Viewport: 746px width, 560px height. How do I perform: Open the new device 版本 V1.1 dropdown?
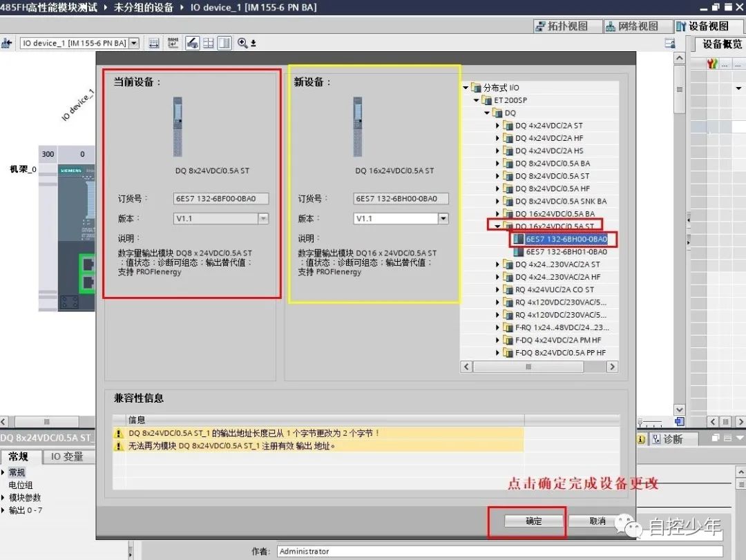pyautogui.click(x=443, y=218)
